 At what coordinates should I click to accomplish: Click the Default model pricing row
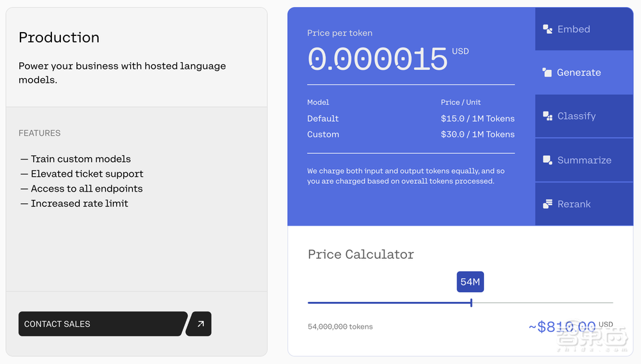(x=410, y=119)
